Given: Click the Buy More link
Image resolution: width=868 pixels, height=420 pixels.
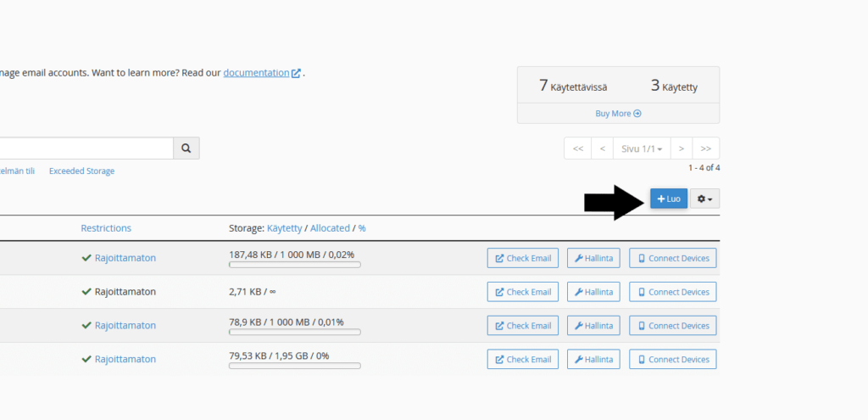Looking at the screenshot, I should coord(618,114).
